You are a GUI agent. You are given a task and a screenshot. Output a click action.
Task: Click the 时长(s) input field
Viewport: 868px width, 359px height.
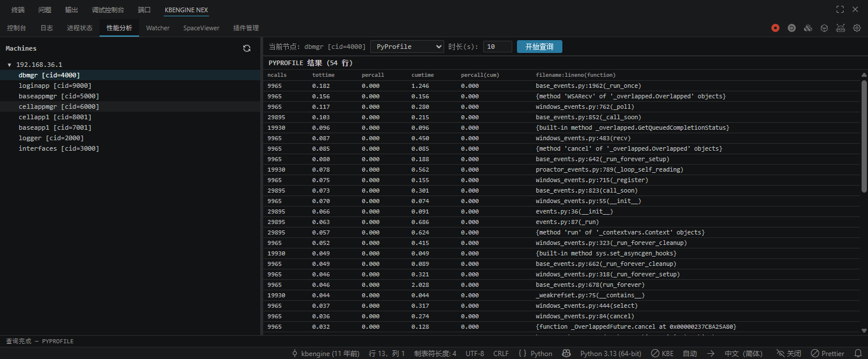tap(498, 47)
